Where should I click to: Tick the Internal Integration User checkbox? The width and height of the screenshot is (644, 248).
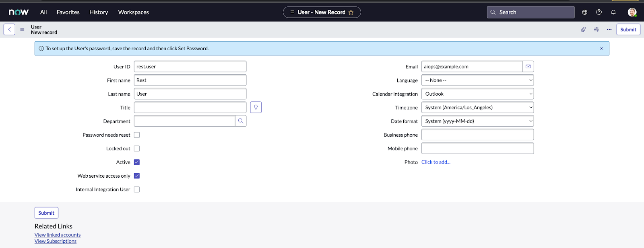click(x=137, y=189)
